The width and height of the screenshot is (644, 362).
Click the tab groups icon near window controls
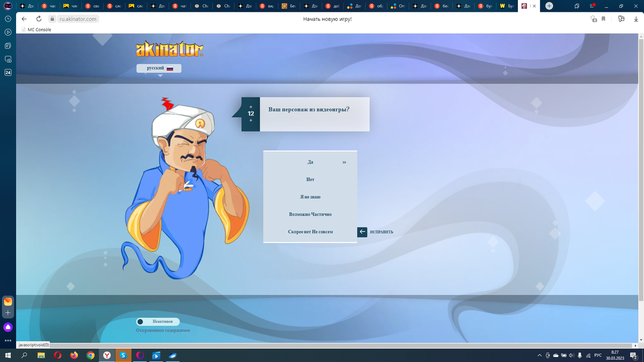[x=577, y=6]
